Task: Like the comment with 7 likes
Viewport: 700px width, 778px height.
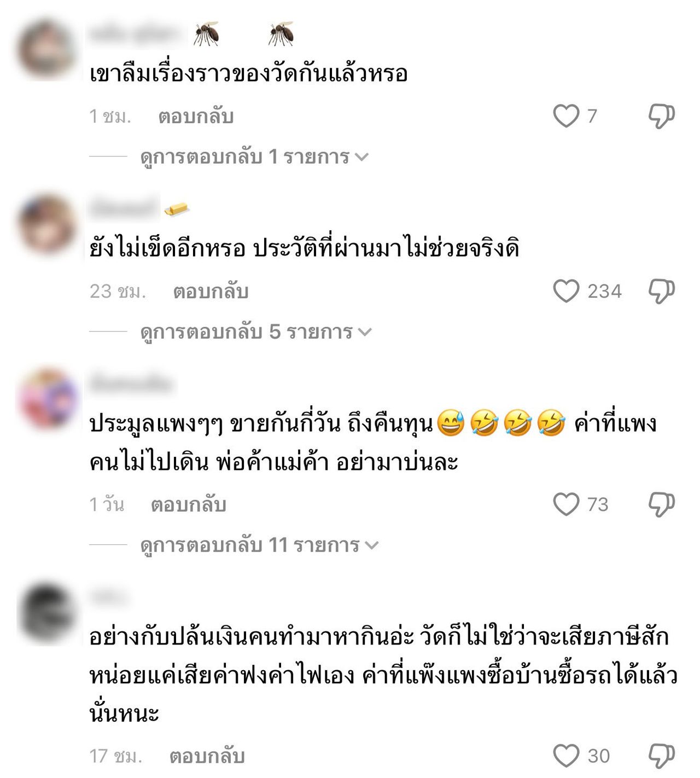Action: [566, 116]
